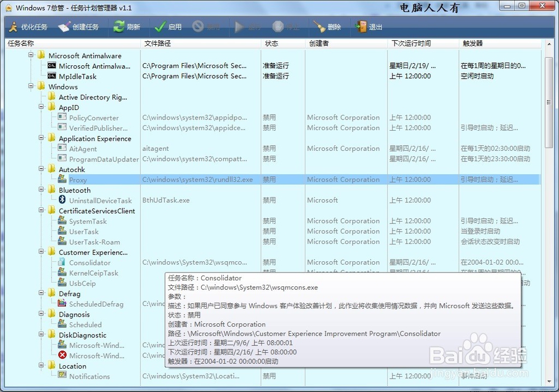Click the greyed-out run play icon

(x=239, y=27)
